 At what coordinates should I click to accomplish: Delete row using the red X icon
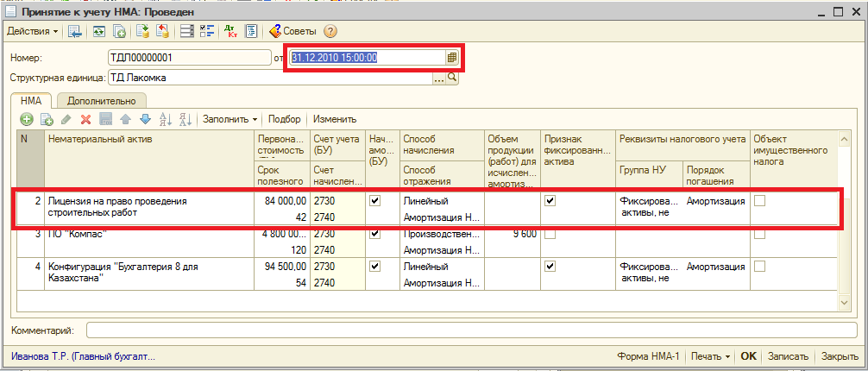tap(85, 119)
